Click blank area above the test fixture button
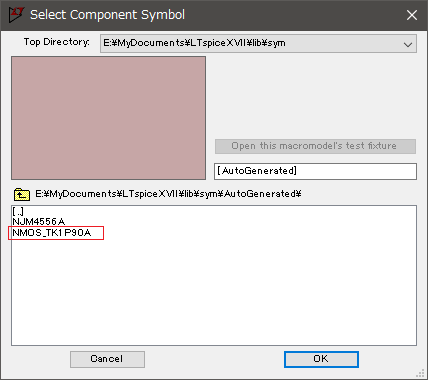 click(315, 97)
